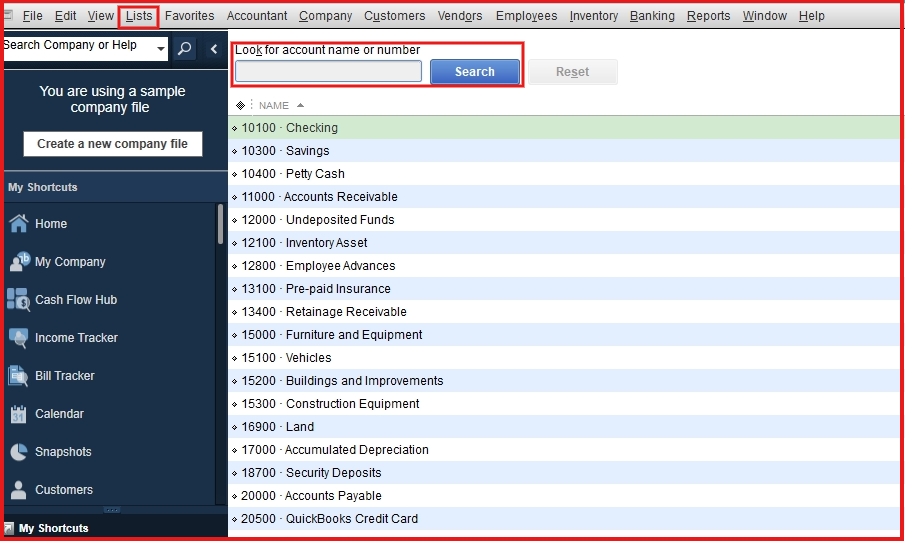Select 13400 Retainage Receivable row
The height and width of the screenshot is (541, 905).
coord(564,312)
